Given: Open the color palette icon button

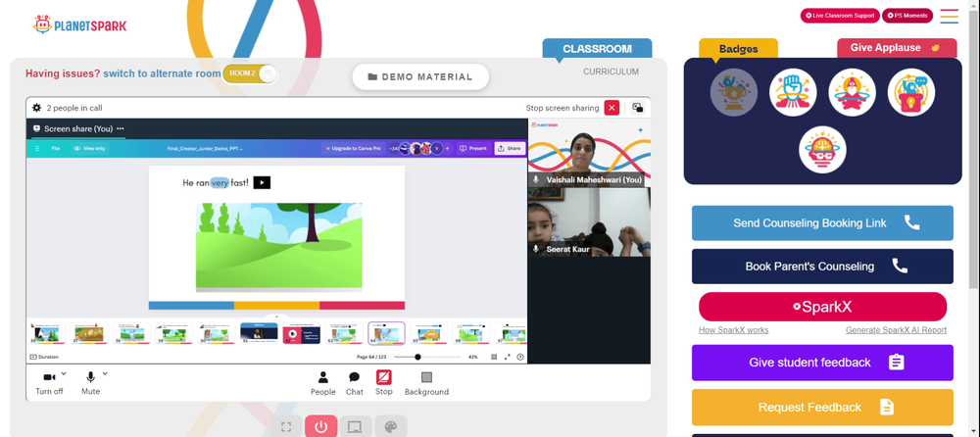Looking at the screenshot, I should click(391, 427).
